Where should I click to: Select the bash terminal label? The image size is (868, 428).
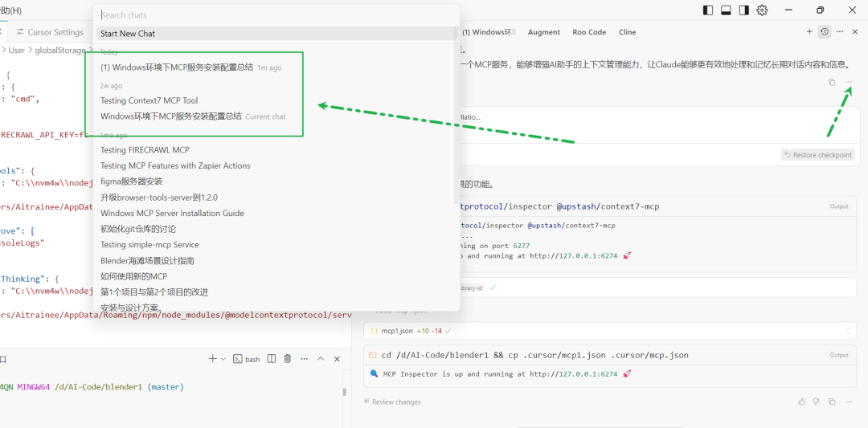tap(247, 360)
